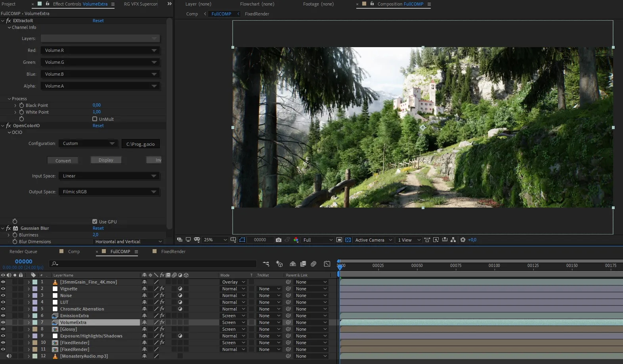The image size is (623, 364).
Task: Open Composition Mini-Flowchart in timeline
Action: click(266, 264)
